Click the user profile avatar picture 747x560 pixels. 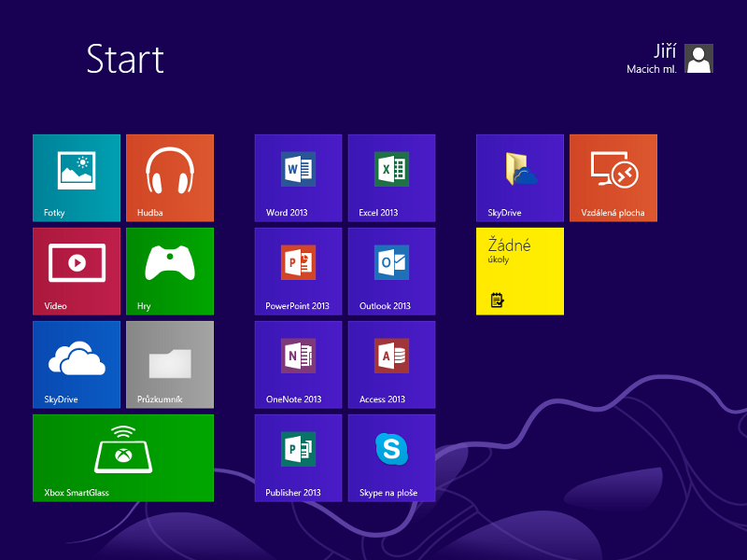click(x=699, y=58)
